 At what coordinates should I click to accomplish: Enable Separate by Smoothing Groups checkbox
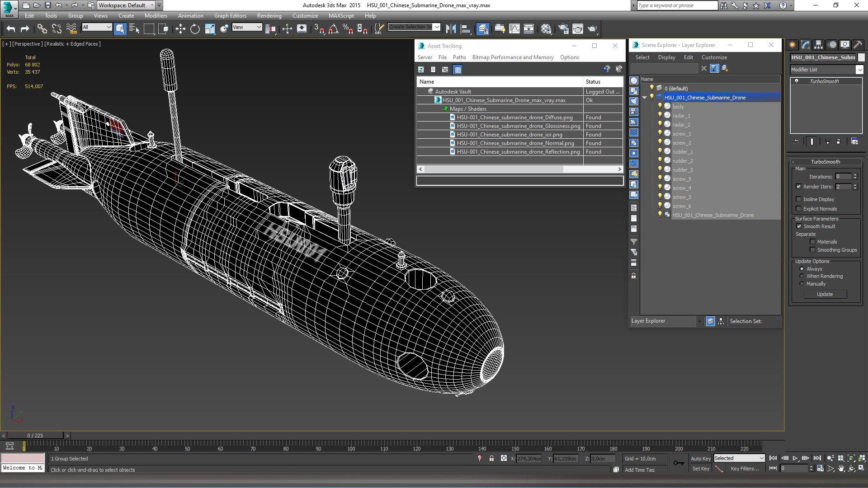(x=812, y=250)
